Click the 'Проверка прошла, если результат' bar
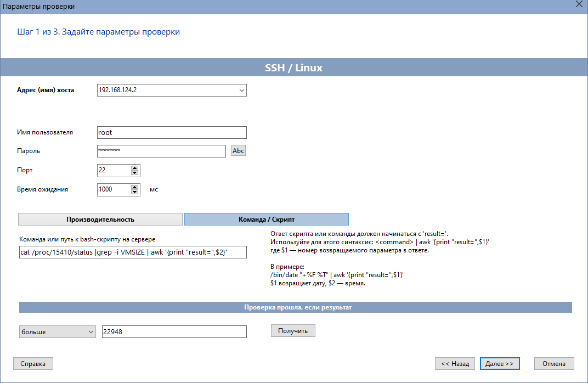The width and height of the screenshot is (588, 383). pyautogui.click(x=296, y=307)
